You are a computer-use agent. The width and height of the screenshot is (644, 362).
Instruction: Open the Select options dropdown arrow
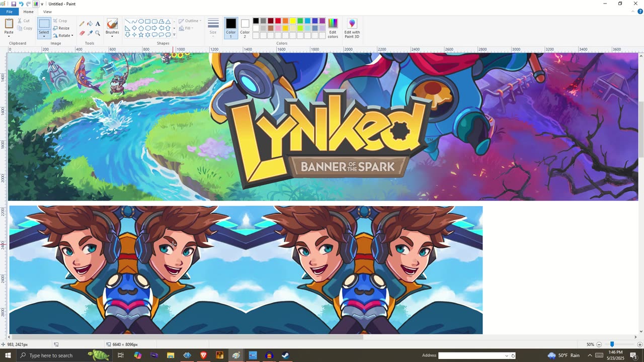click(44, 37)
